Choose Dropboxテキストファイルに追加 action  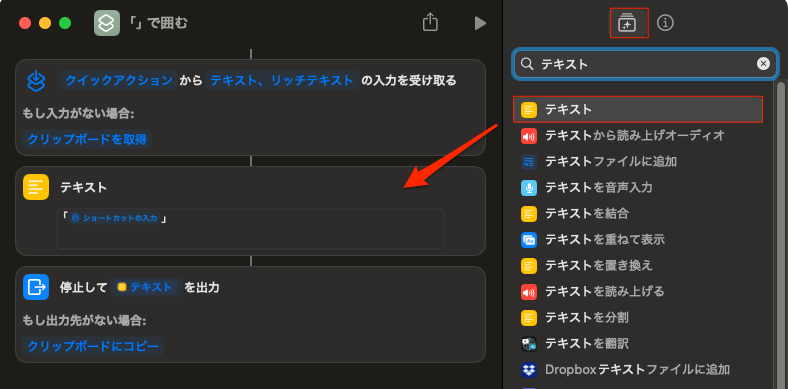pyautogui.click(x=638, y=370)
